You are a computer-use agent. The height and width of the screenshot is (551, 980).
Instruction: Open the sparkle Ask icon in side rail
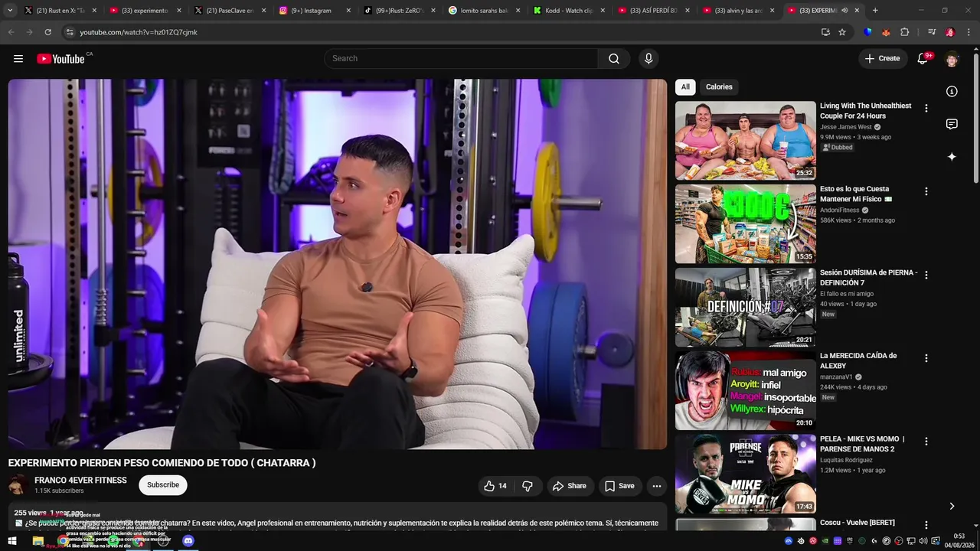(952, 157)
